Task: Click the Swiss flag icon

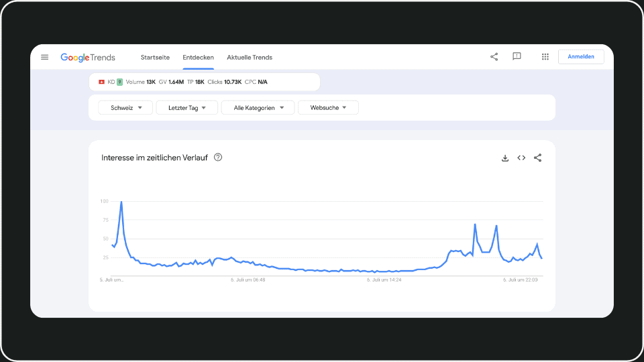Action: click(101, 82)
